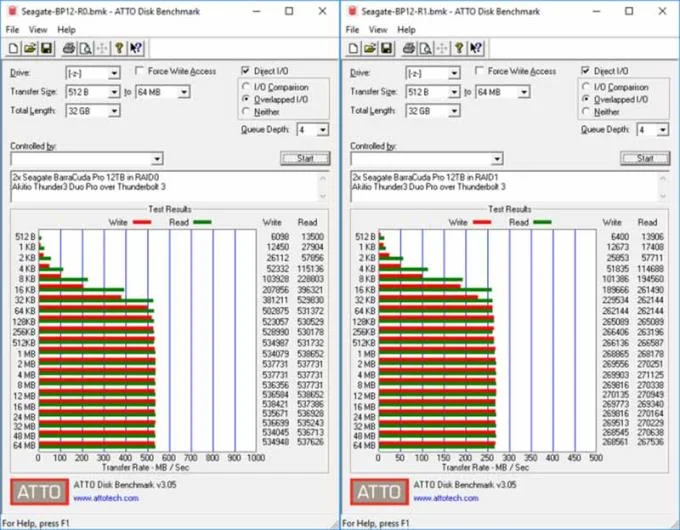Screen dimensions: 680x530
Task: Click Save icon in RAID0 window
Action: [46, 48]
